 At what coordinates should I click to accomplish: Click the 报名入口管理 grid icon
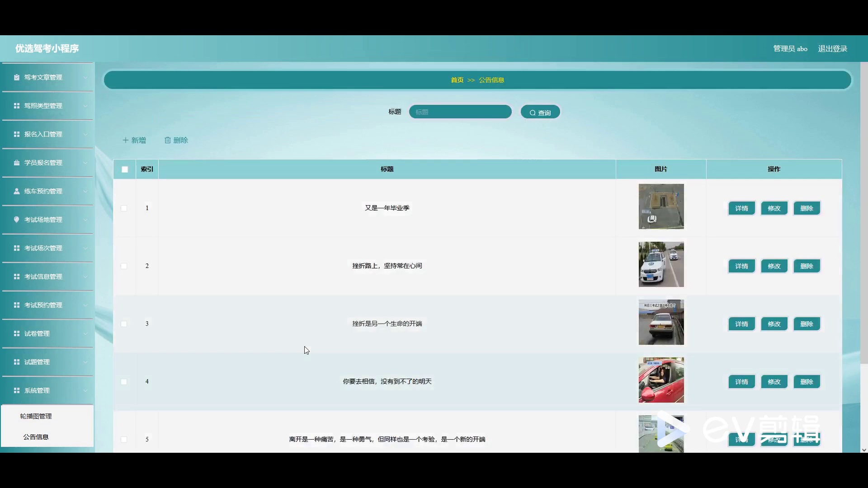[17, 134]
